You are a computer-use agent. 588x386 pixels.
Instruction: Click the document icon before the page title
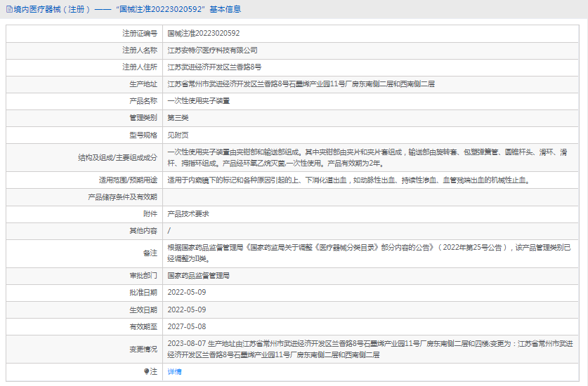(x=9, y=9)
